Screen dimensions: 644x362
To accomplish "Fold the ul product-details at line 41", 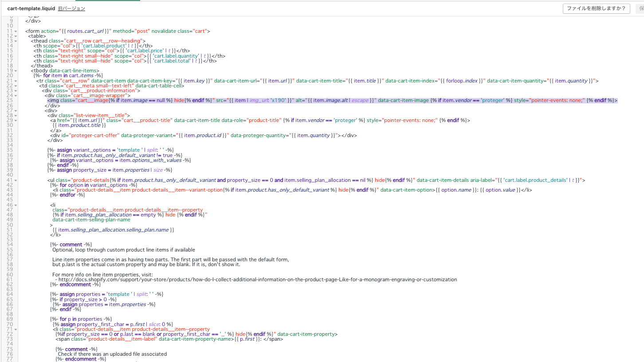I will coord(16,181).
